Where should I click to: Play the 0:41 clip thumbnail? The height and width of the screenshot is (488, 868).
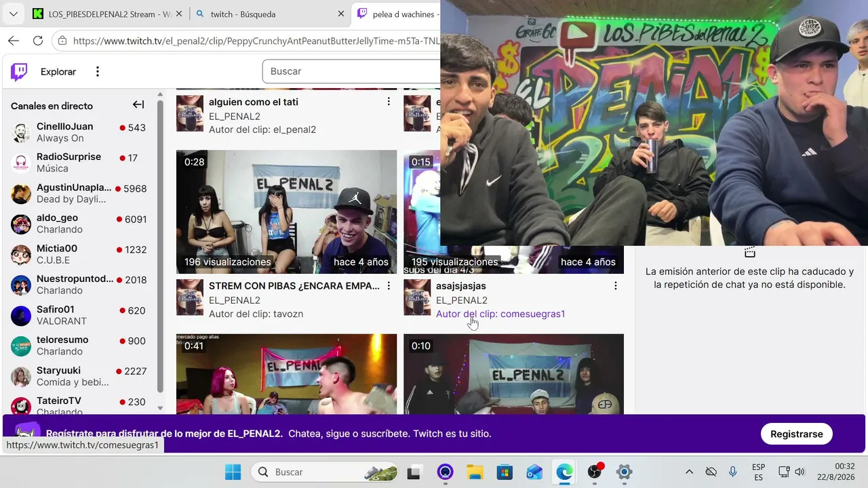(286, 373)
